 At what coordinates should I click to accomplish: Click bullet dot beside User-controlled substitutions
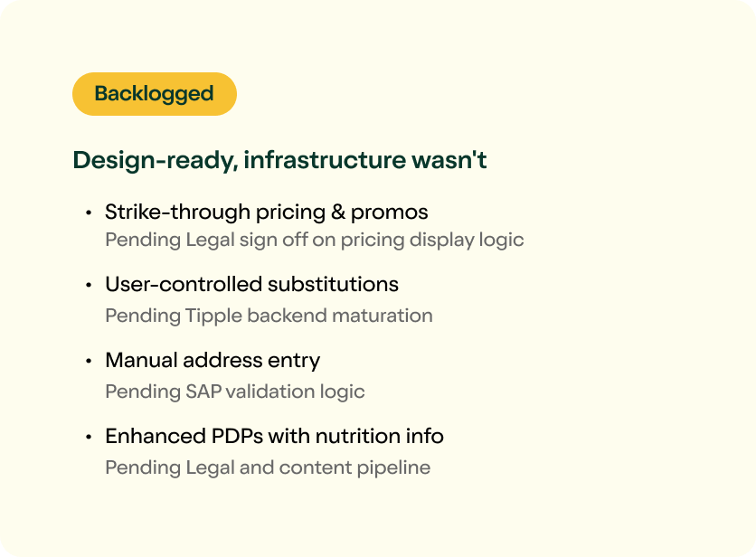tap(89, 285)
